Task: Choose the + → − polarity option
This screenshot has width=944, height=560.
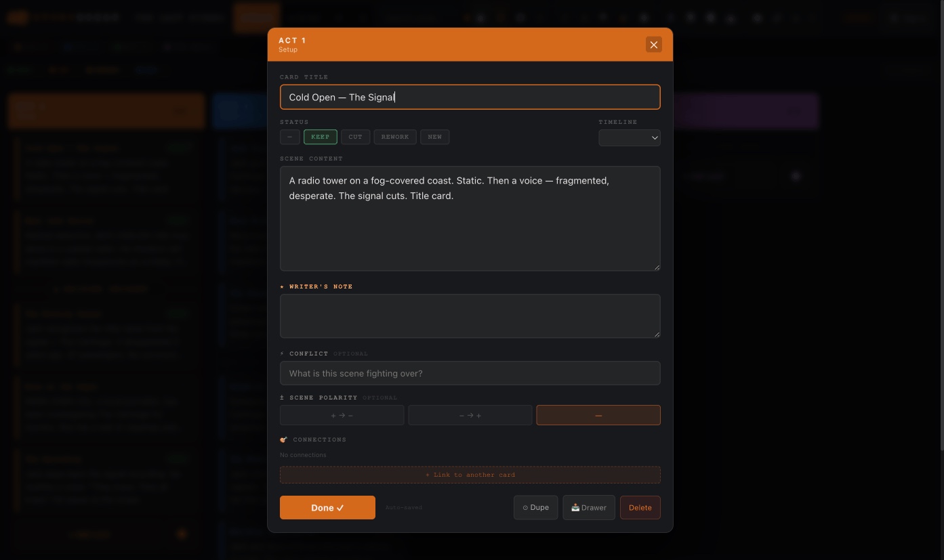Action: tap(342, 415)
